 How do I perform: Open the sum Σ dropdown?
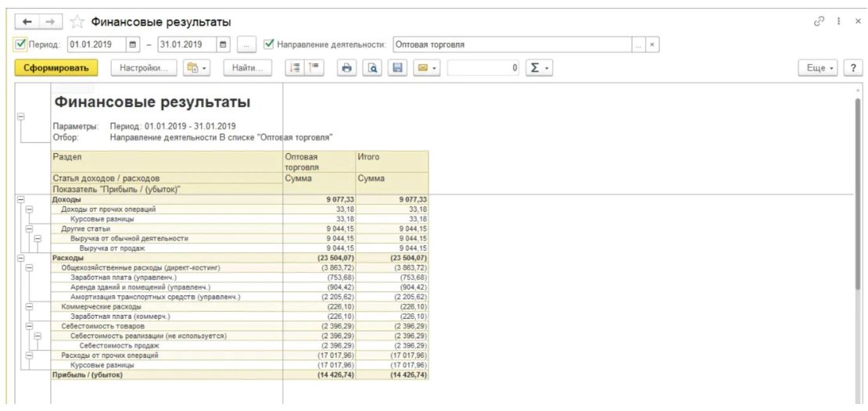[538, 69]
